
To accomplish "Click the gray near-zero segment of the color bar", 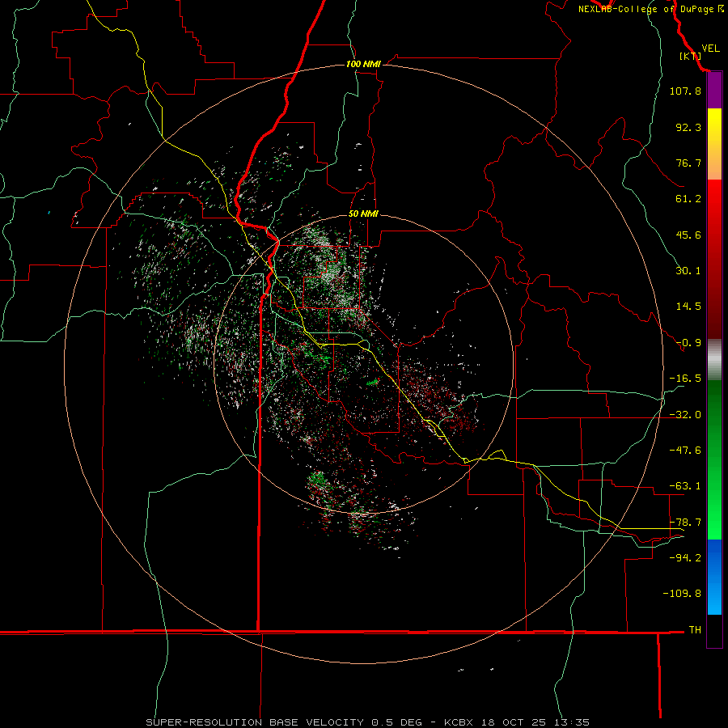I will coord(714,360).
